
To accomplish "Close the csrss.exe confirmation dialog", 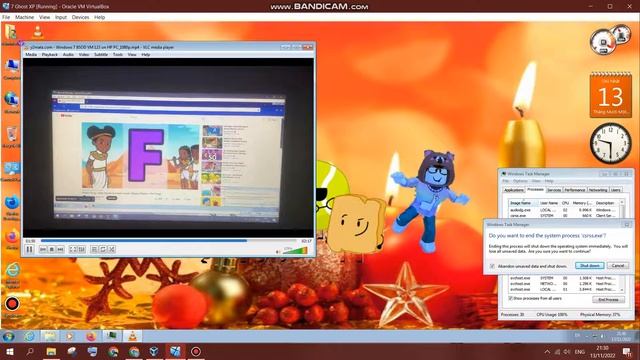I will [627, 224].
